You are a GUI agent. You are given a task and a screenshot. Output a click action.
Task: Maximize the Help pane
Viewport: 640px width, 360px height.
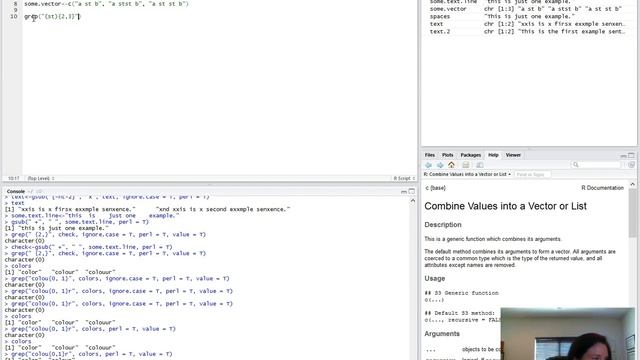click(x=631, y=156)
